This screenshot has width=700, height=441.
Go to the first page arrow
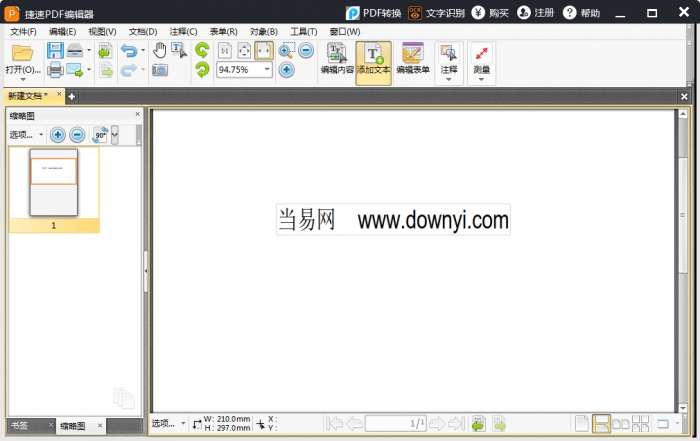click(x=334, y=424)
